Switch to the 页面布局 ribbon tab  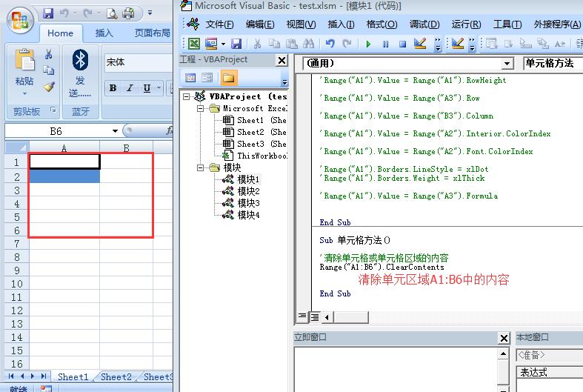(x=152, y=33)
